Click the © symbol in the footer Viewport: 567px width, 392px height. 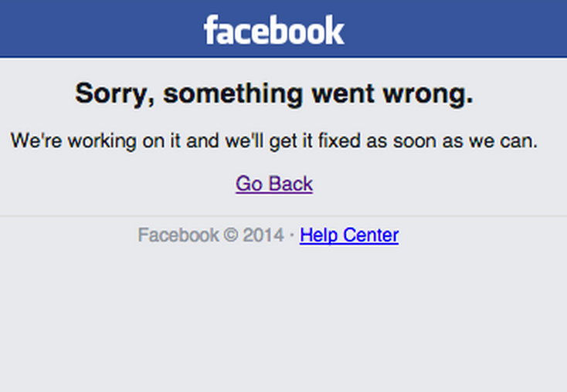click(x=230, y=235)
